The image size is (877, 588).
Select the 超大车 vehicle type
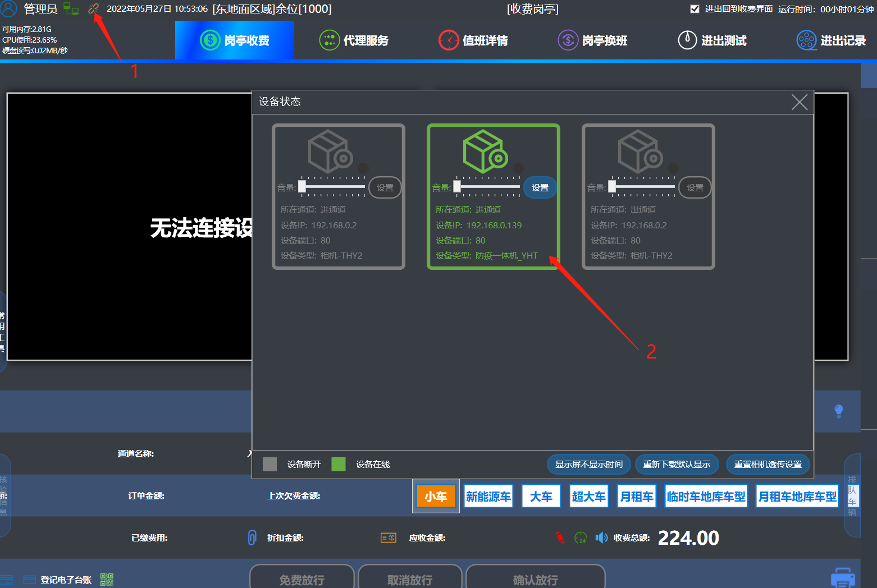click(x=588, y=496)
